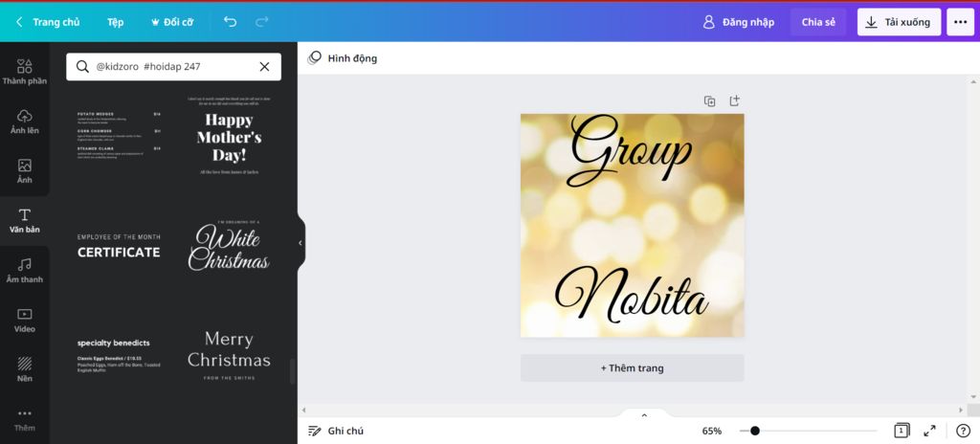Viewport: 980px width, 444px height.
Task: Open the Hình động animation option
Action: point(343,58)
